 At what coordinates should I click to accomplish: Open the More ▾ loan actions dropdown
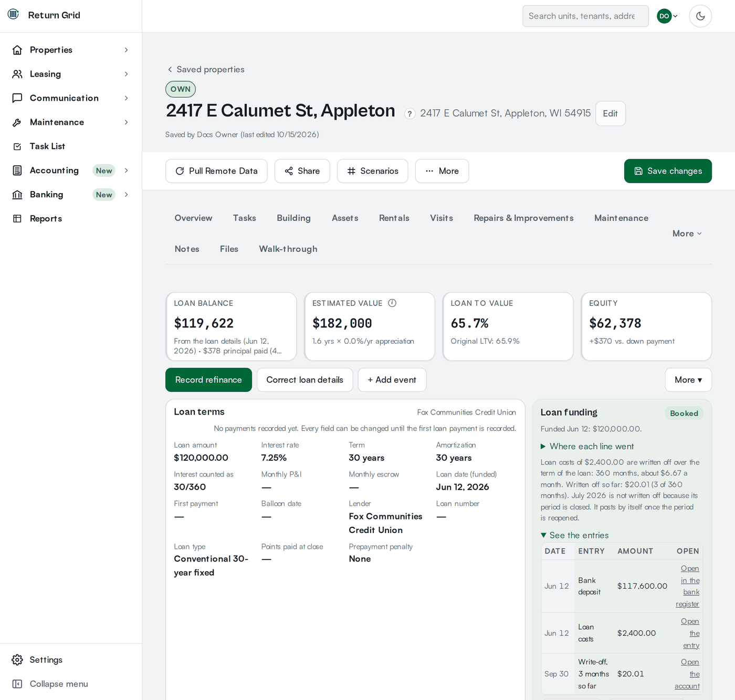pos(688,380)
